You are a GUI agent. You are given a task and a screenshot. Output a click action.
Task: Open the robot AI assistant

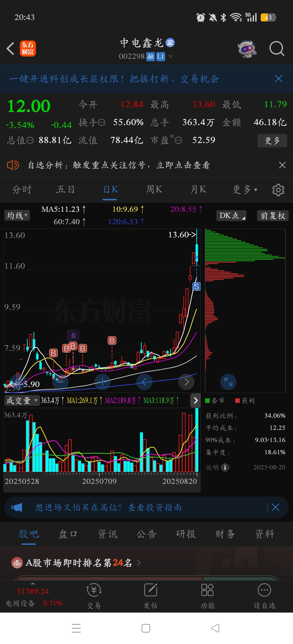(247, 49)
